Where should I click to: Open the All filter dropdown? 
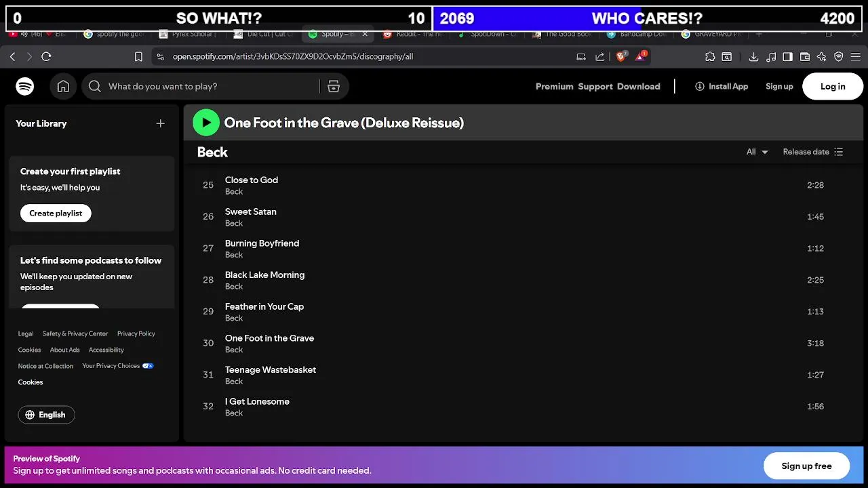(x=757, y=152)
